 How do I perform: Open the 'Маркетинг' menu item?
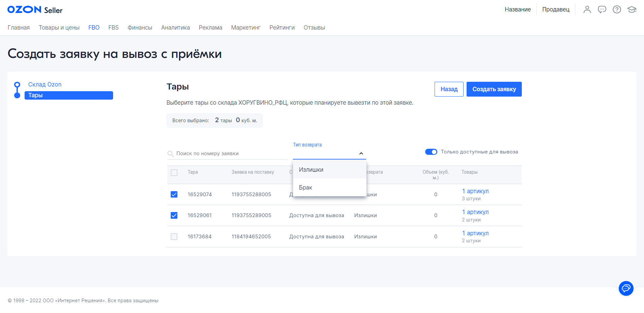coord(246,28)
